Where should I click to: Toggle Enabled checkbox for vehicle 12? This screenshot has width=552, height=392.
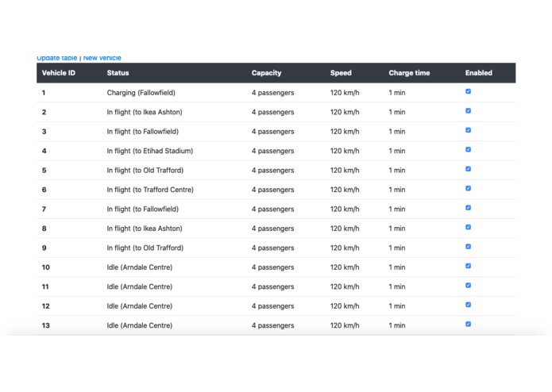point(469,305)
